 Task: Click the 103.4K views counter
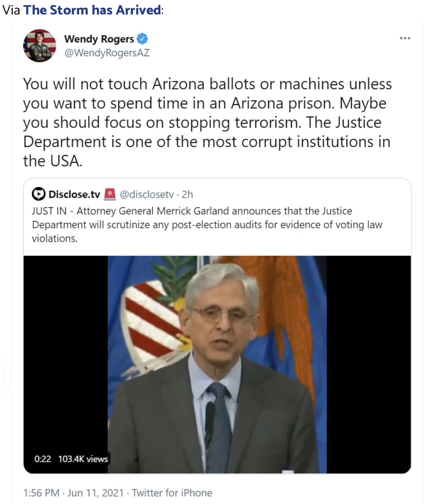pyautogui.click(x=83, y=459)
